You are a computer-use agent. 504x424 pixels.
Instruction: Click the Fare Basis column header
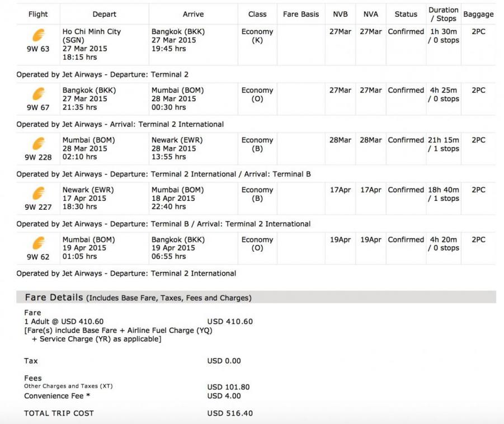pyautogui.click(x=301, y=14)
